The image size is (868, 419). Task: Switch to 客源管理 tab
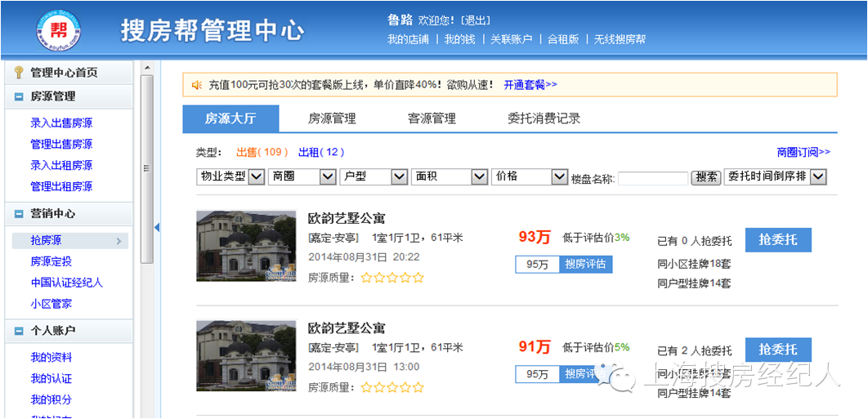coord(432,118)
